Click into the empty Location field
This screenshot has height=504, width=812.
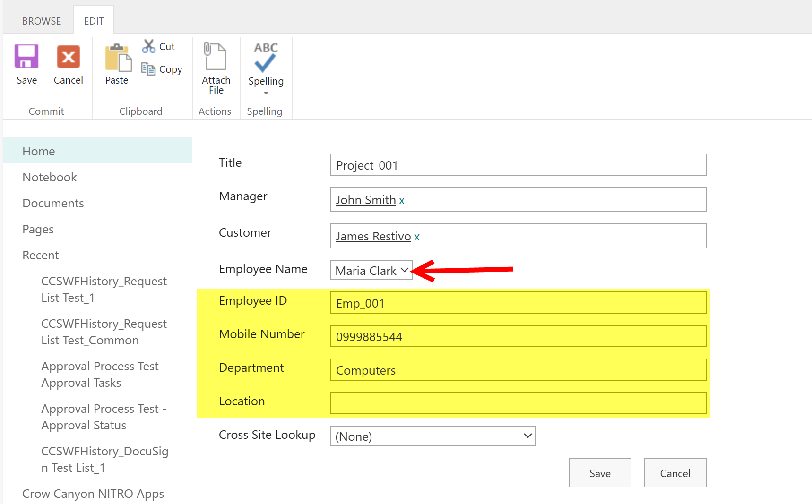518,403
